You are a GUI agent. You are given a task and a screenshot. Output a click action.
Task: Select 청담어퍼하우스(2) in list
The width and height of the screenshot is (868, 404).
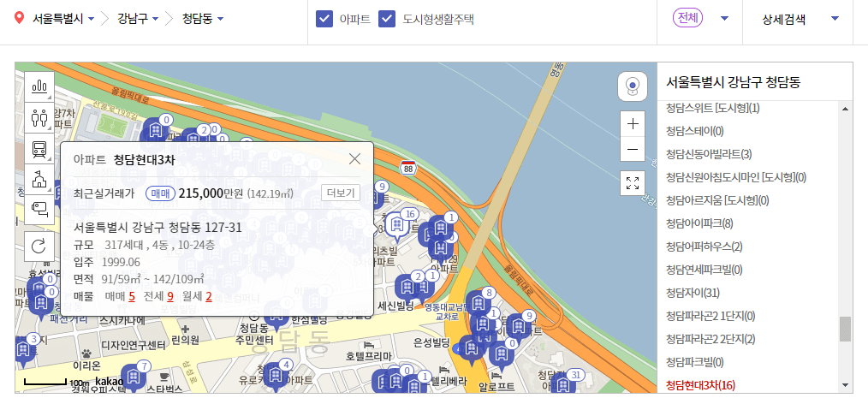[x=705, y=247]
